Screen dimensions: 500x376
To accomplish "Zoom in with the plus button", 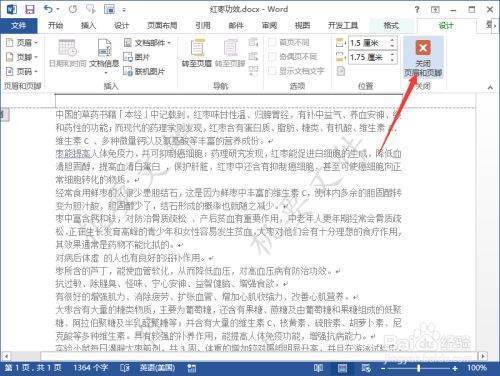I will [x=455, y=368].
